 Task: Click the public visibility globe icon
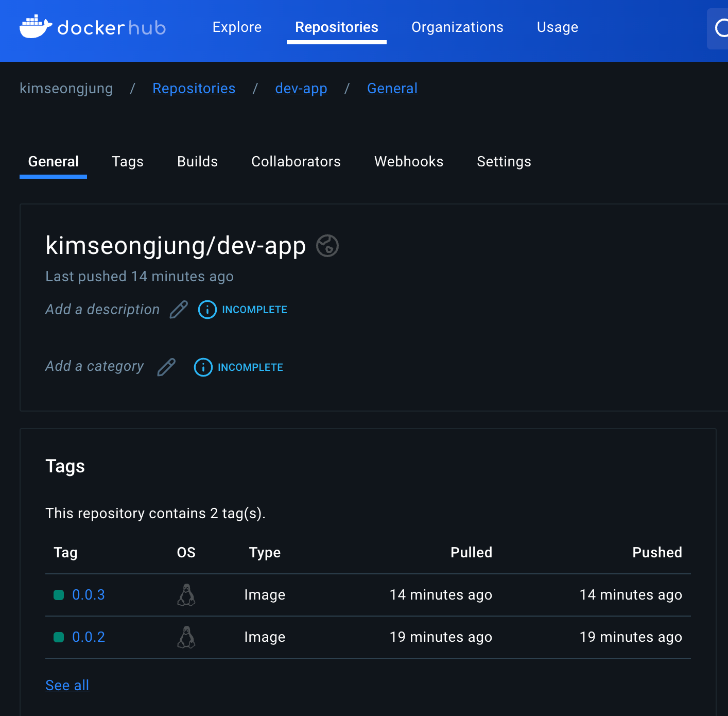[x=327, y=245]
